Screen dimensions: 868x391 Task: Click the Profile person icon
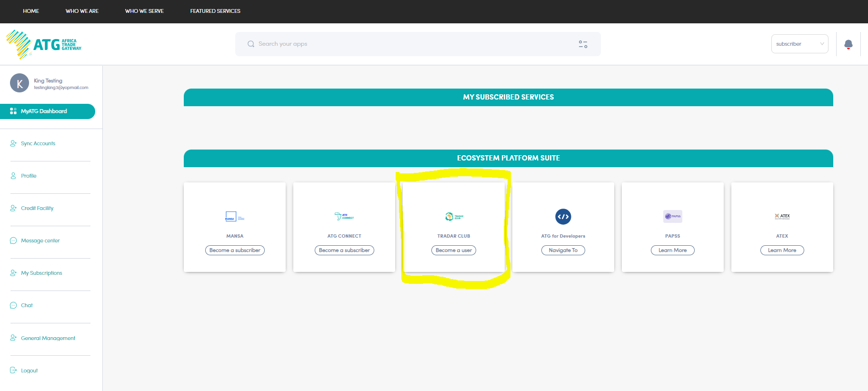(x=13, y=176)
